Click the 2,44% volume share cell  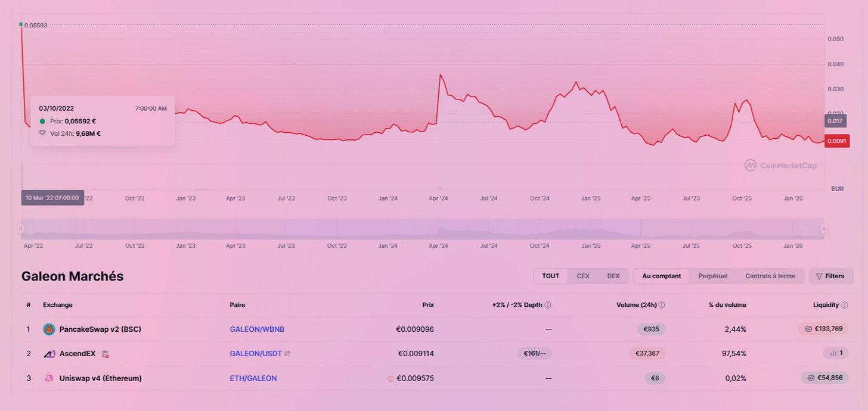(x=736, y=329)
